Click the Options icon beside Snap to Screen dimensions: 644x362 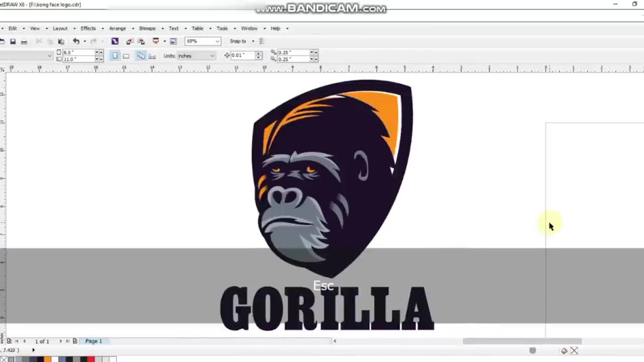(262, 41)
